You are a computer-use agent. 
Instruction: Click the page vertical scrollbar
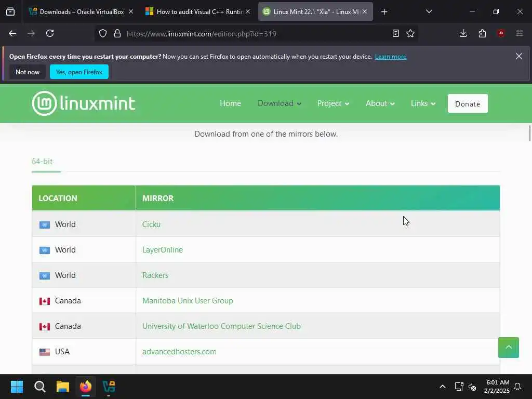(x=529, y=134)
